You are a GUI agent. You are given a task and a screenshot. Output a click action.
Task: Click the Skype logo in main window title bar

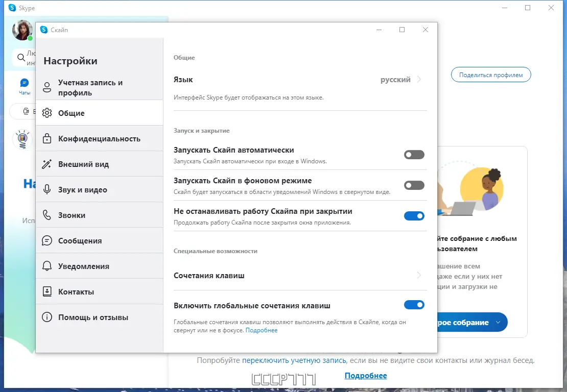point(12,8)
